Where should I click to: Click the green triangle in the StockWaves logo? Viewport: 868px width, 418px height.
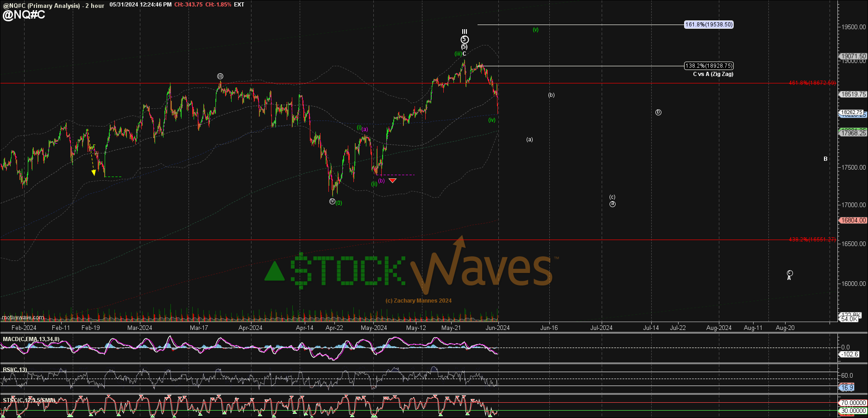274,272
